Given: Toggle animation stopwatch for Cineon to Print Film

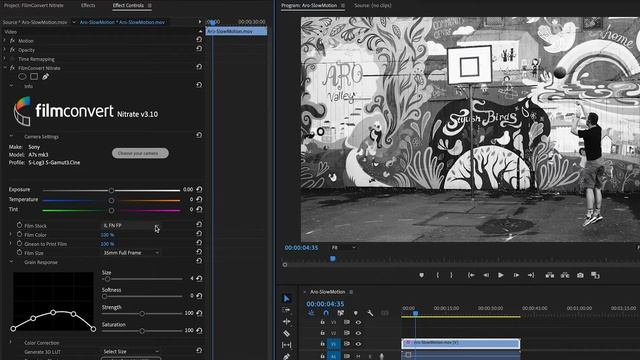Looking at the screenshot, I should (19, 243).
